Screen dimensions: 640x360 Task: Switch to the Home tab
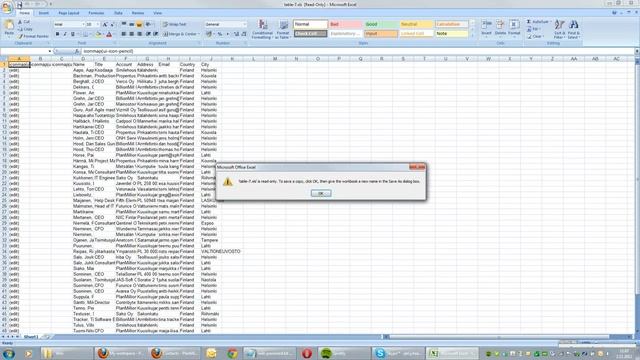point(24,13)
